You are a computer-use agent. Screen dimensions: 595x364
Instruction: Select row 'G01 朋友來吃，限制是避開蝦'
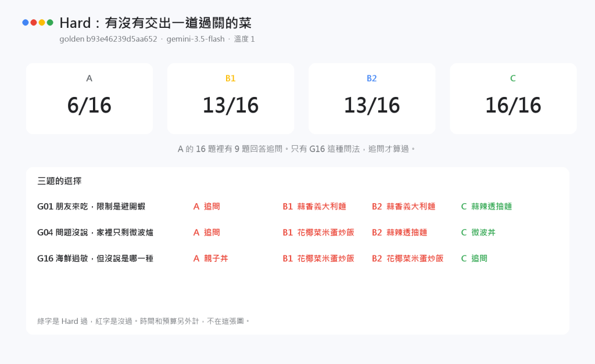91,207
